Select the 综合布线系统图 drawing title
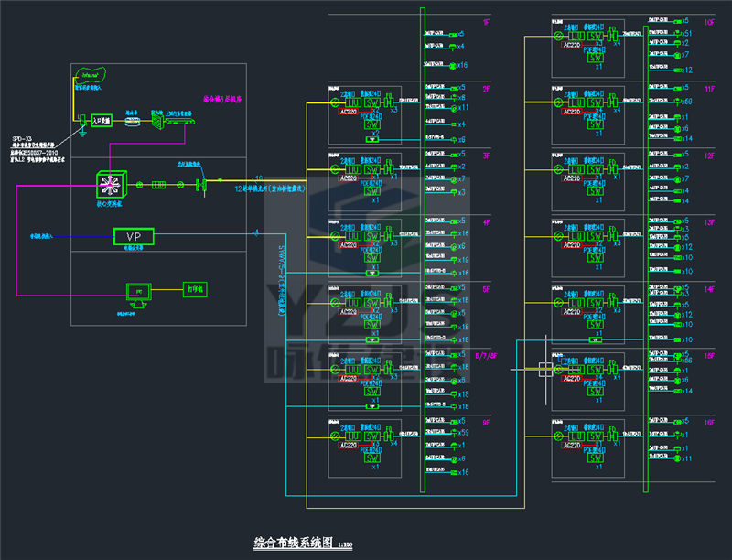Viewport: 732px width, 560px height. (x=293, y=543)
